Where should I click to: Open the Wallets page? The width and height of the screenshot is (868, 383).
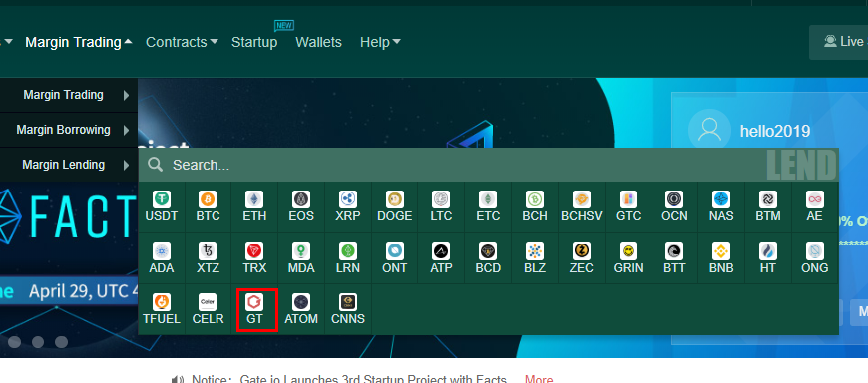319,42
